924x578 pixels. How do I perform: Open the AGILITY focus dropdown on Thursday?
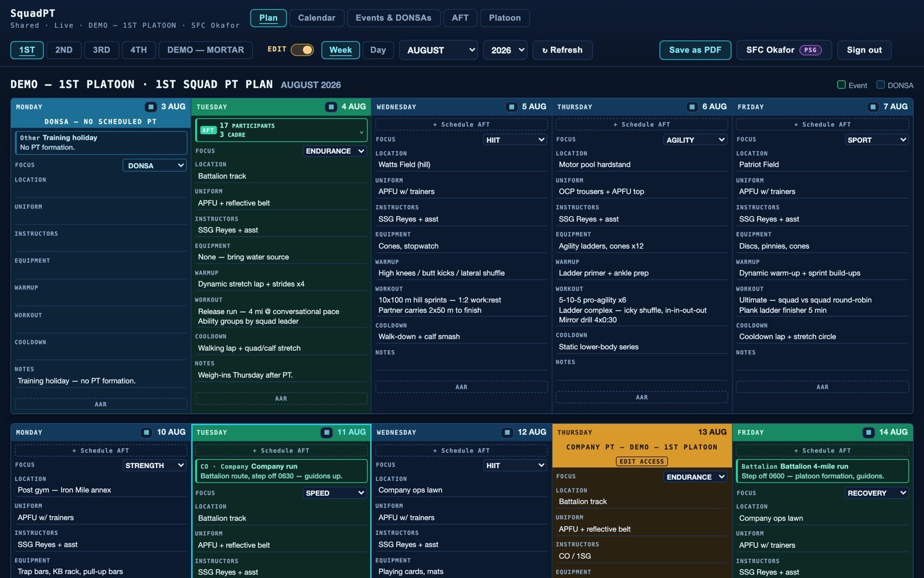coord(695,140)
